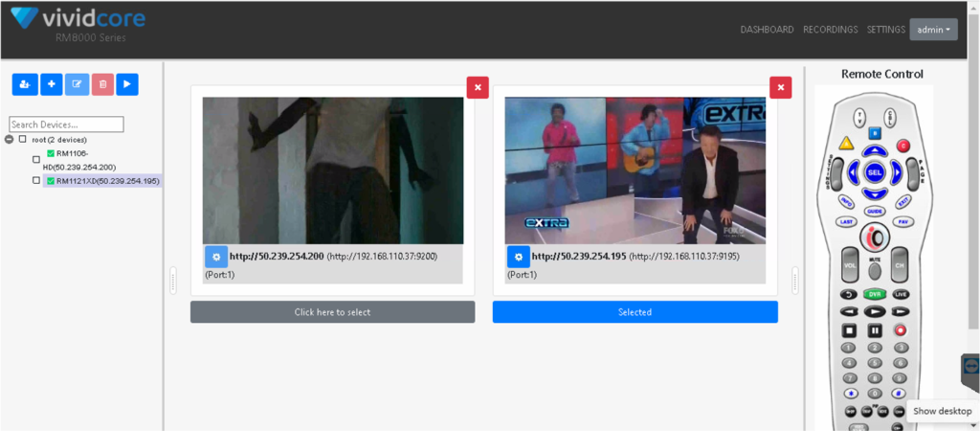Screen dimensions: 980x431
Task: Open the admin user dropdown
Action: tap(933, 30)
